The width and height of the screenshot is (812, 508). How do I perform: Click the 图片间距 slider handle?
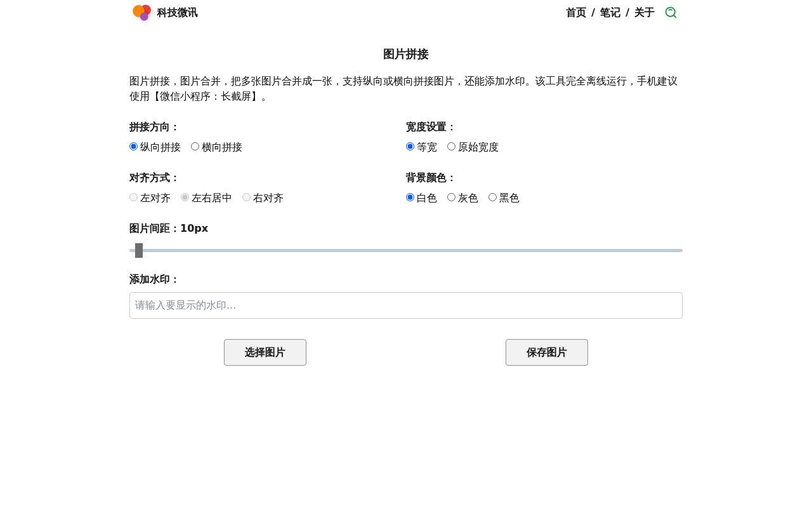click(139, 250)
